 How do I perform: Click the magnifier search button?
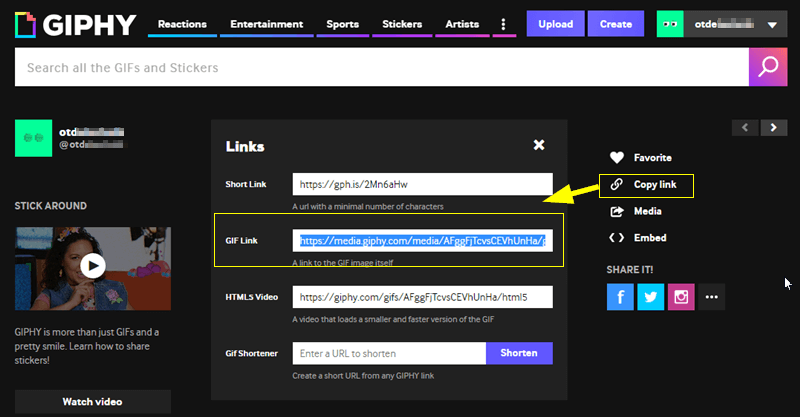pyautogui.click(x=768, y=67)
